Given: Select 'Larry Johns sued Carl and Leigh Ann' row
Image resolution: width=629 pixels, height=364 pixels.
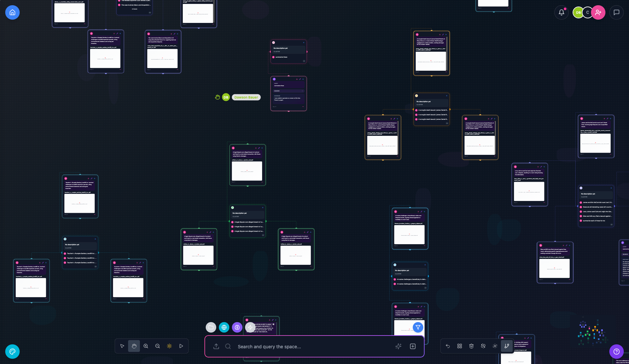Looking at the screenshot, I should coord(596,211).
